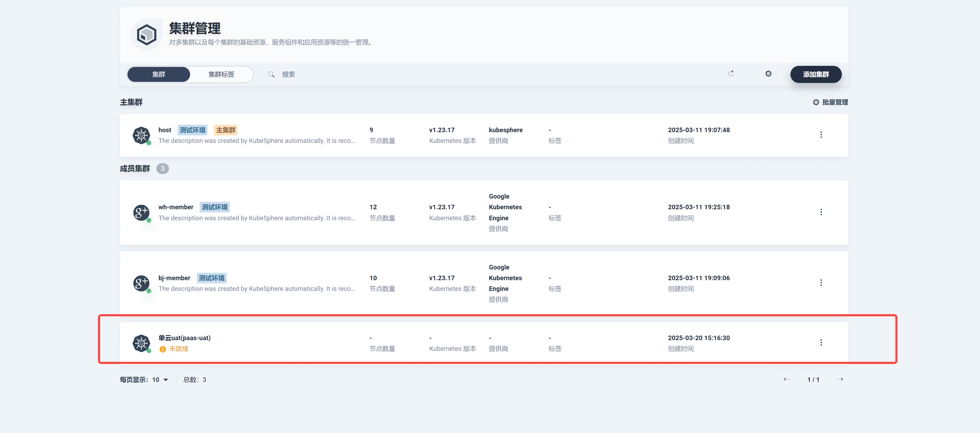Click the 添加集群 button
Viewport: 980px width, 433px height.
click(x=816, y=74)
